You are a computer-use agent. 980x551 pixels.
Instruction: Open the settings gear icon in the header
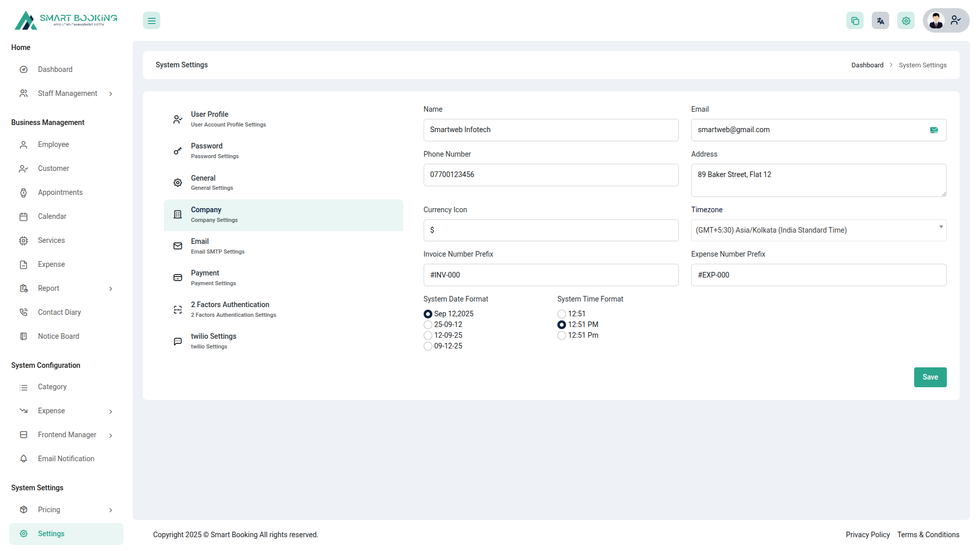[x=905, y=20]
